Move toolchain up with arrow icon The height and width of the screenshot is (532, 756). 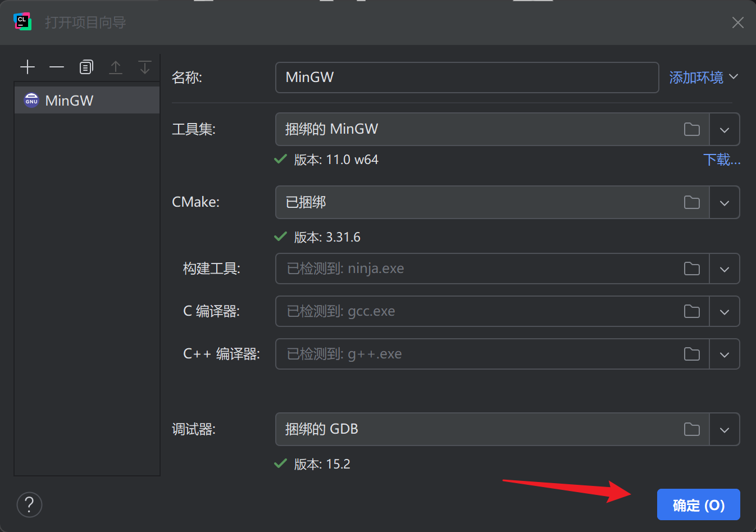click(116, 67)
